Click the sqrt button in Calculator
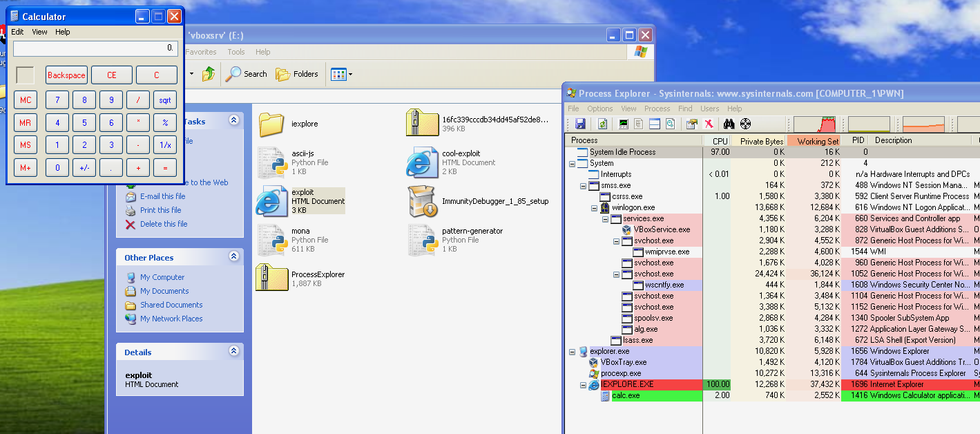The width and height of the screenshot is (980, 434). (x=165, y=100)
